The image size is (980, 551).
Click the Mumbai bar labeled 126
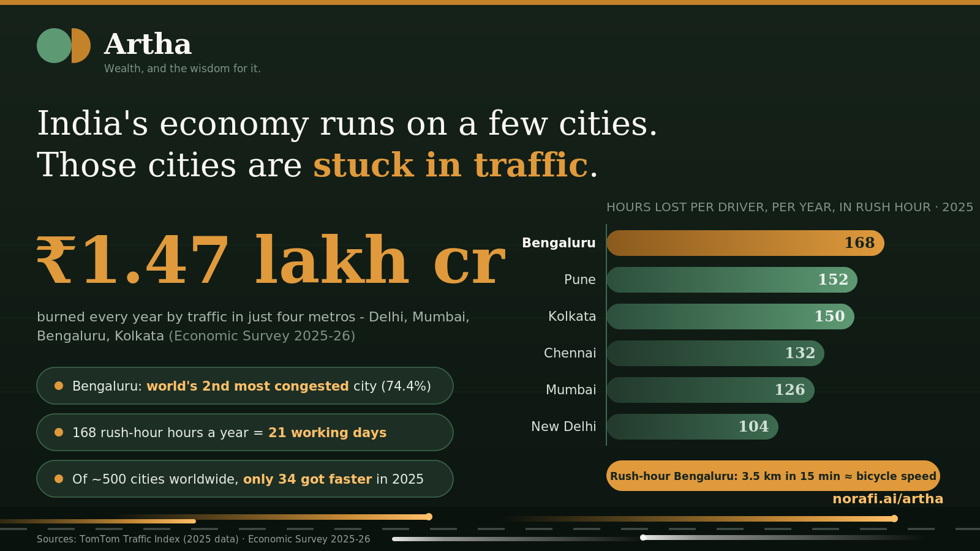click(710, 390)
